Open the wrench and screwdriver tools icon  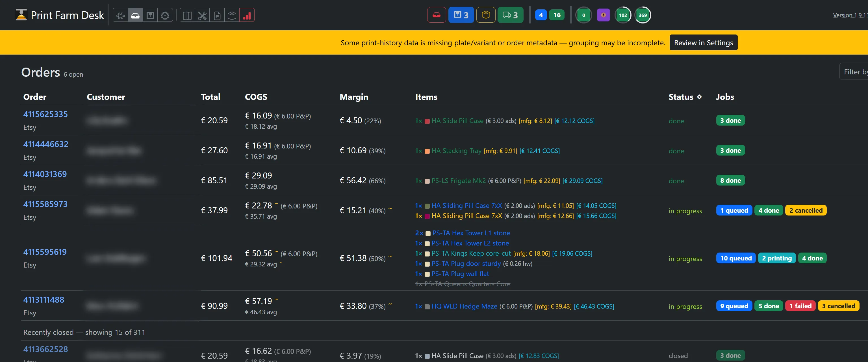click(x=202, y=15)
